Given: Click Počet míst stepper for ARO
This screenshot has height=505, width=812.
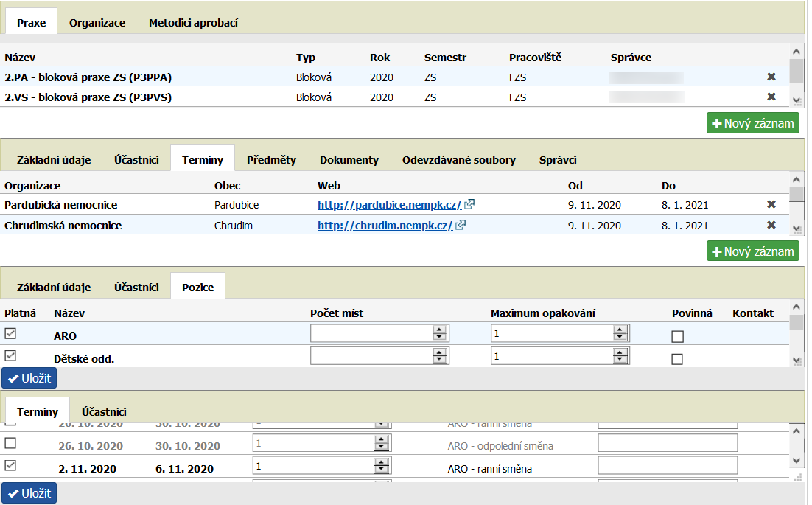Looking at the screenshot, I should [x=440, y=333].
